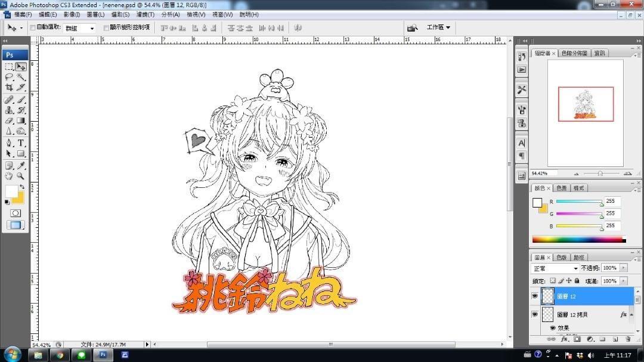
Task: Enable the 自動選取 checkbox
Action: pos(33,27)
